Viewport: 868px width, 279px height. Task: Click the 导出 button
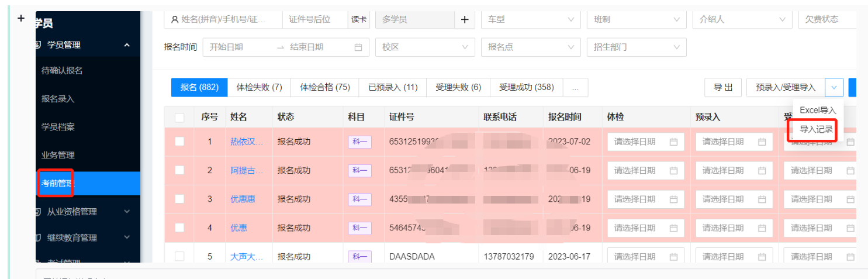pyautogui.click(x=723, y=88)
